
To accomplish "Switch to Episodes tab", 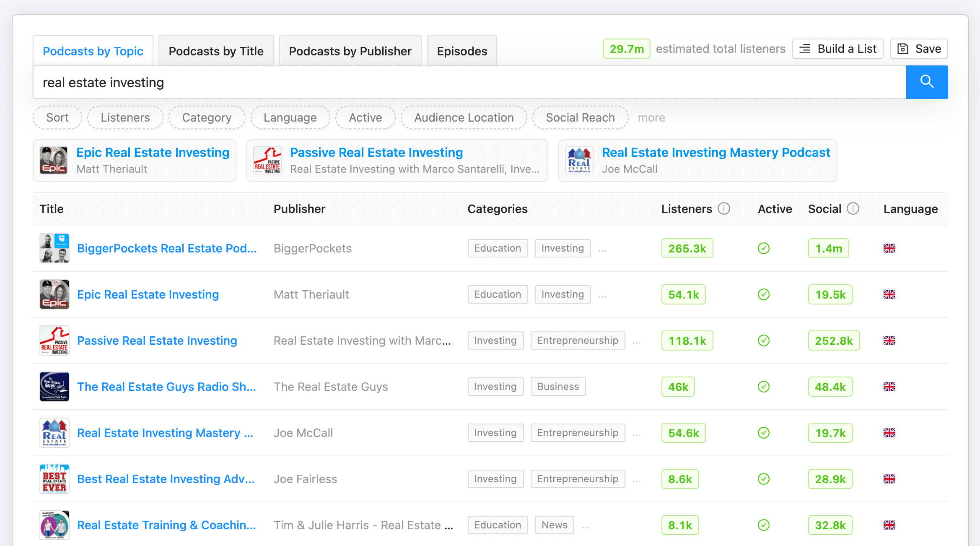I will 462,51.
